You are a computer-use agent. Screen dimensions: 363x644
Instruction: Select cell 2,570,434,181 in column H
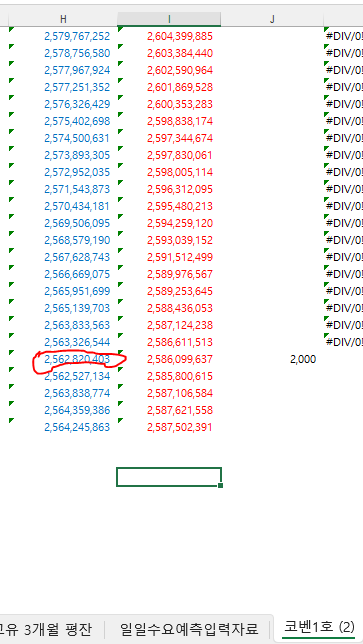(x=77, y=206)
